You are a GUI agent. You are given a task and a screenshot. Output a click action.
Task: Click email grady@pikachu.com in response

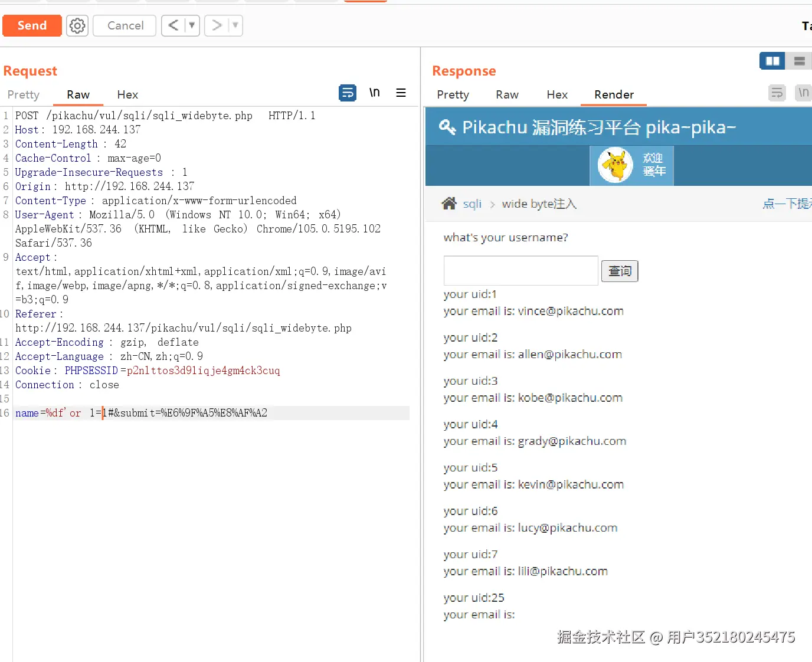click(572, 441)
